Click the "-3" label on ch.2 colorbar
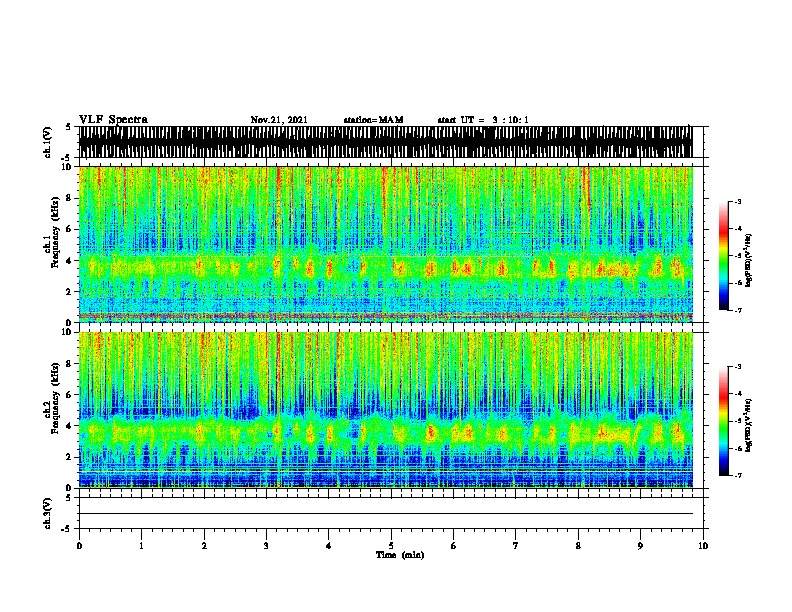The image size is (792, 612). click(737, 367)
